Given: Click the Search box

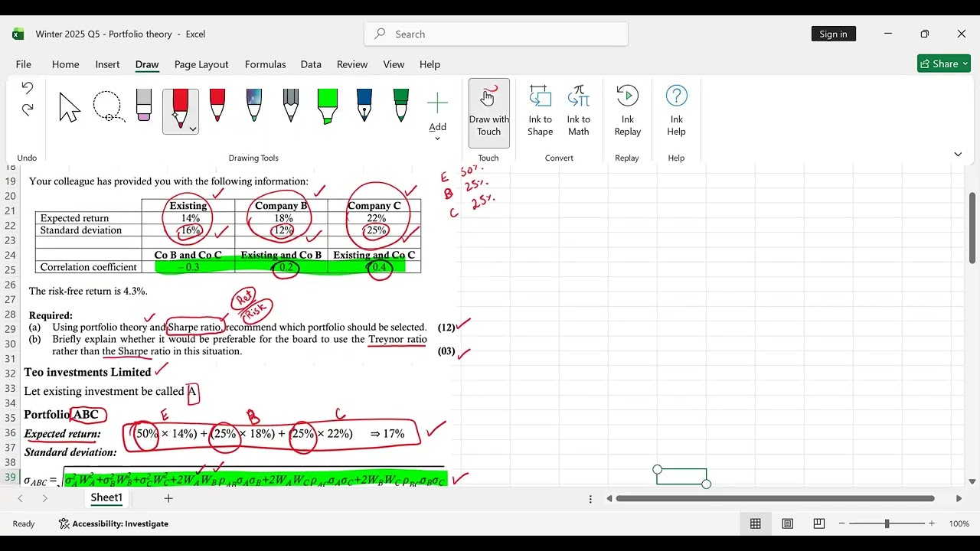Looking at the screenshot, I should point(496,34).
